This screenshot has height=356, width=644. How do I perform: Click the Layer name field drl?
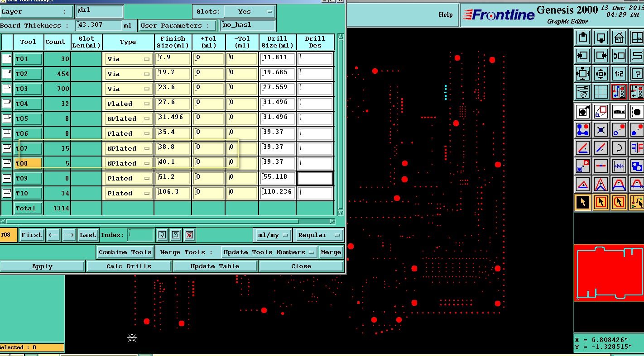pos(99,11)
